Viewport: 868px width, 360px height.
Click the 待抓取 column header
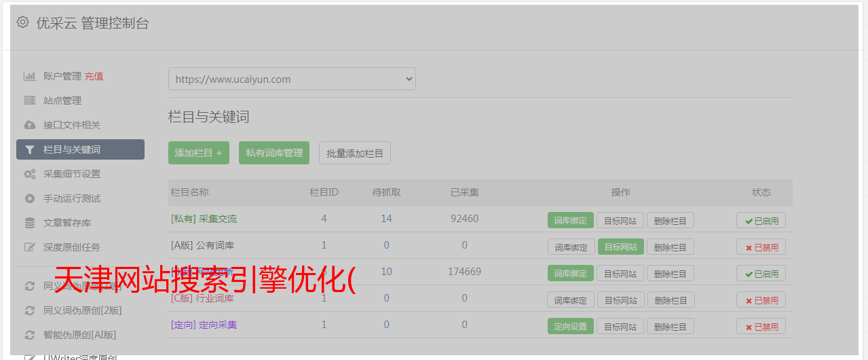pos(386,192)
